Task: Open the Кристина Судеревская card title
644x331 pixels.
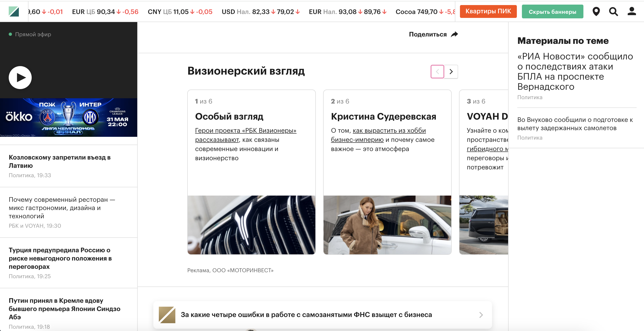Action: click(x=384, y=117)
